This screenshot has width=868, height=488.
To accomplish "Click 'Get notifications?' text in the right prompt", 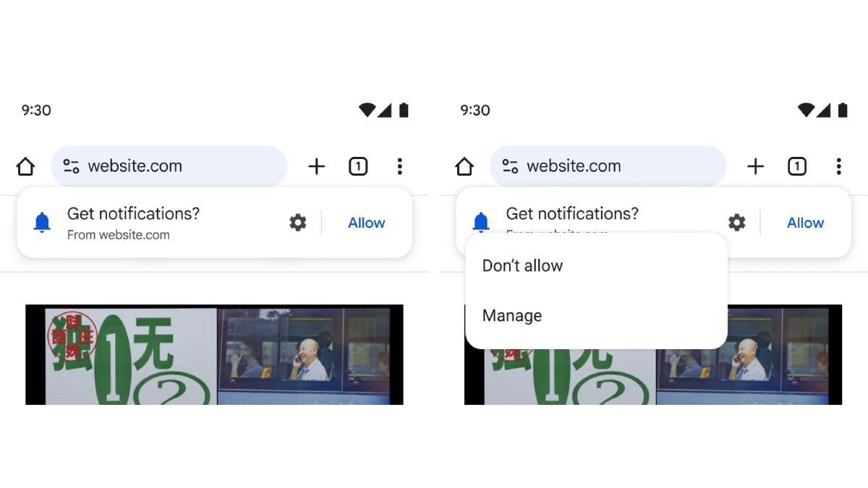I will tap(572, 214).
